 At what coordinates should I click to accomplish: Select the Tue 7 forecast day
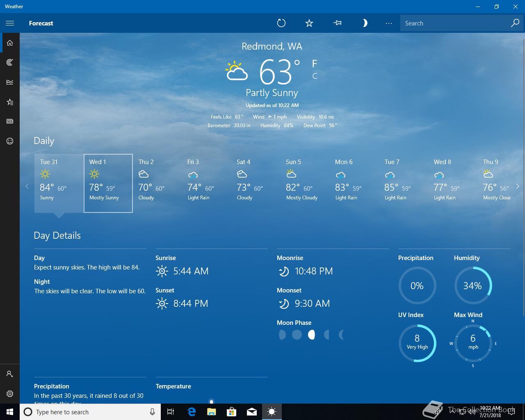coord(404,183)
